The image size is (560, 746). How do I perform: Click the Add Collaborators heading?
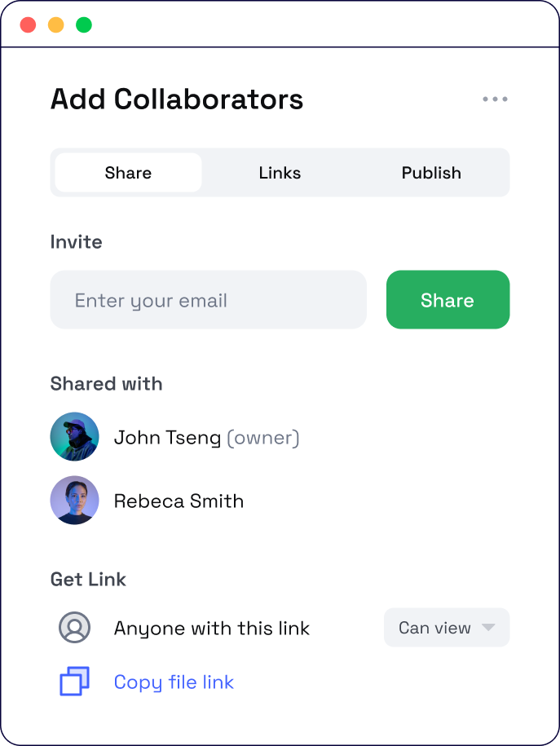177,99
